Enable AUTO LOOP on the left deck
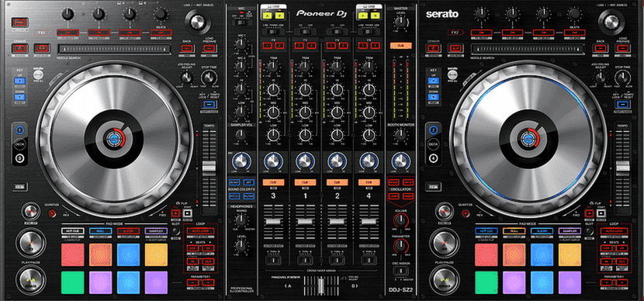The width and height of the screenshot is (644, 301). (200, 231)
